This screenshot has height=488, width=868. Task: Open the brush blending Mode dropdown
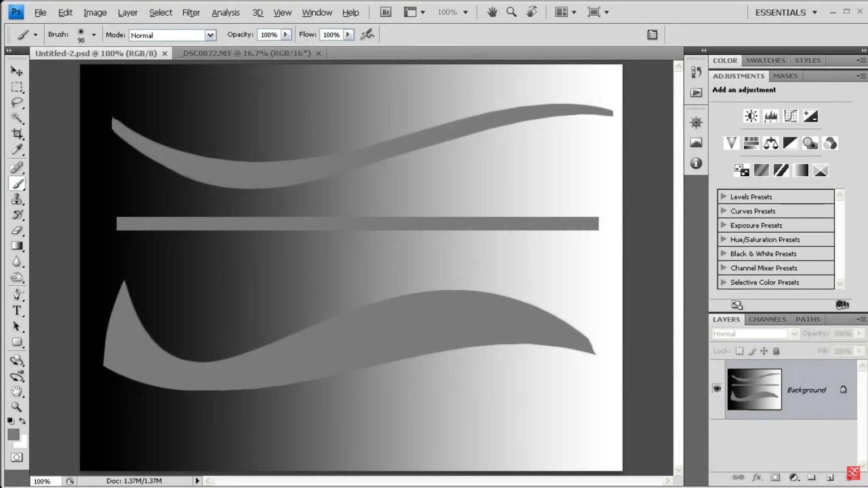(210, 35)
